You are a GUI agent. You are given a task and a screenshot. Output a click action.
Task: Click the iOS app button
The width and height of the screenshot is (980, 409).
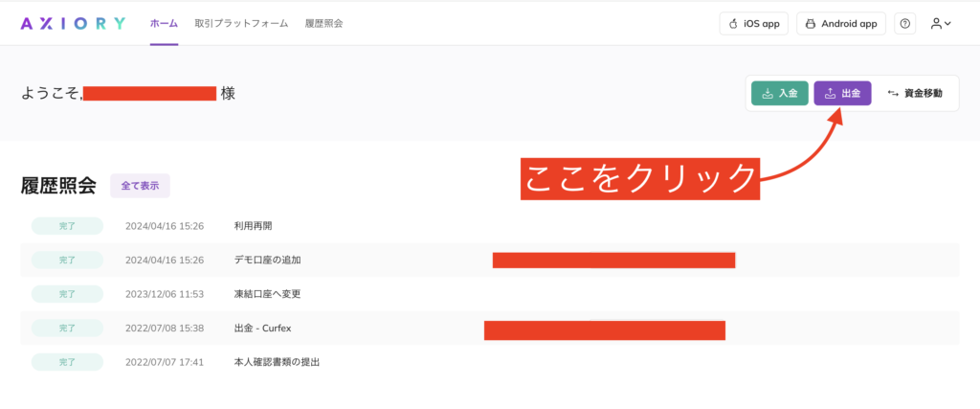[753, 23]
